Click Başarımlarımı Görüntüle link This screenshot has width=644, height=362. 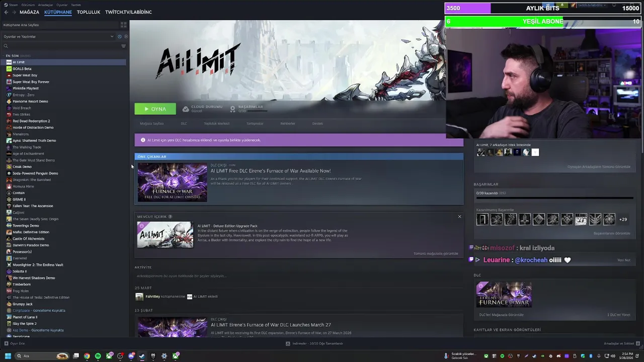(x=612, y=233)
